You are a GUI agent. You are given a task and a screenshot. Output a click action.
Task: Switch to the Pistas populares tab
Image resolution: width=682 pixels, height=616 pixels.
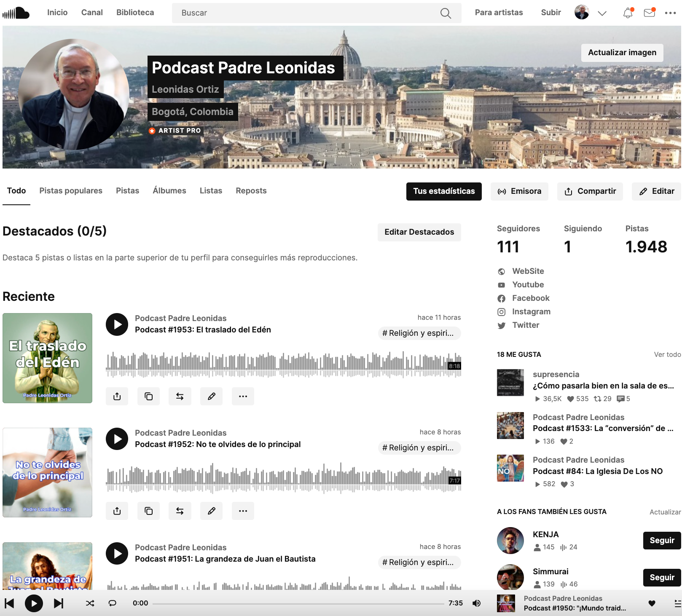[x=71, y=190]
